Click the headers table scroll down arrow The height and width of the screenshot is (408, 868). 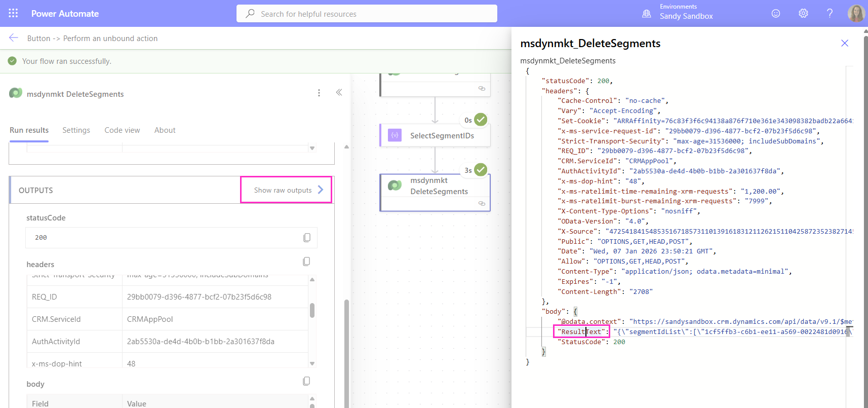pyautogui.click(x=312, y=363)
